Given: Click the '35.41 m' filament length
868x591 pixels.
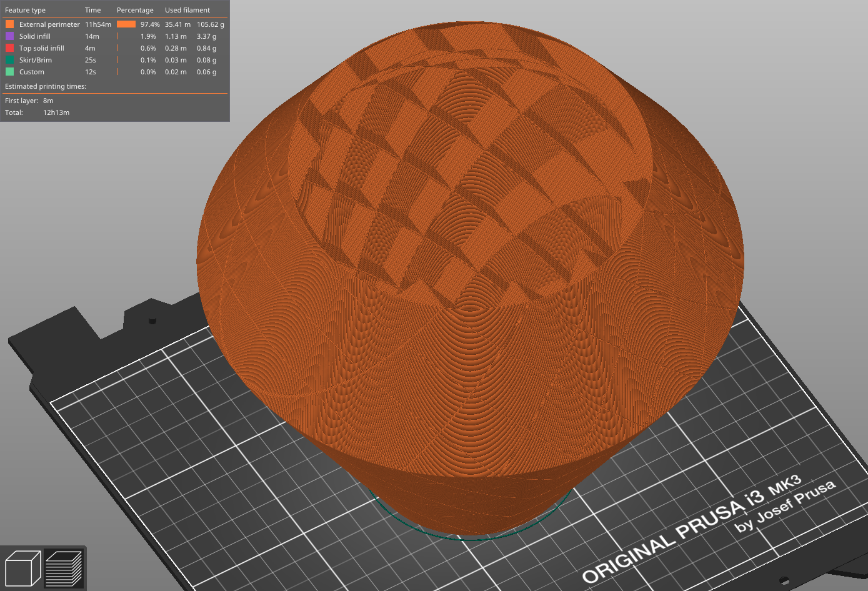Looking at the screenshot, I should (177, 24).
